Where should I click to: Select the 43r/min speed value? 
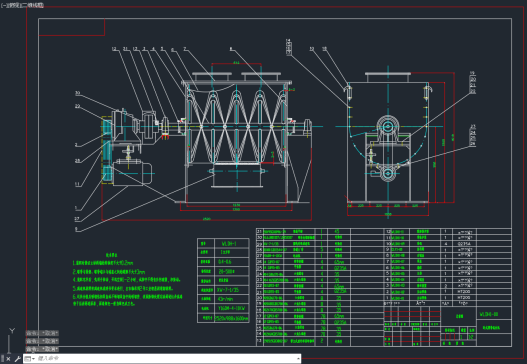click(225, 299)
